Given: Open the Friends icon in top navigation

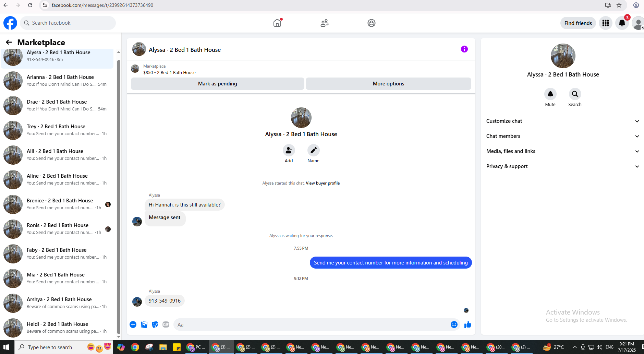Looking at the screenshot, I should tap(324, 23).
